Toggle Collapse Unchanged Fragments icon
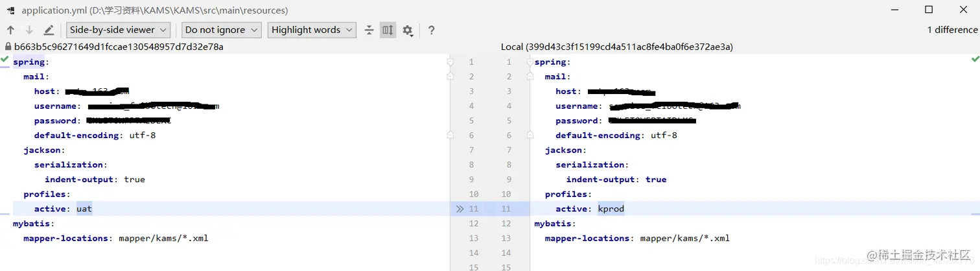980x271 pixels. [x=369, y=30]
